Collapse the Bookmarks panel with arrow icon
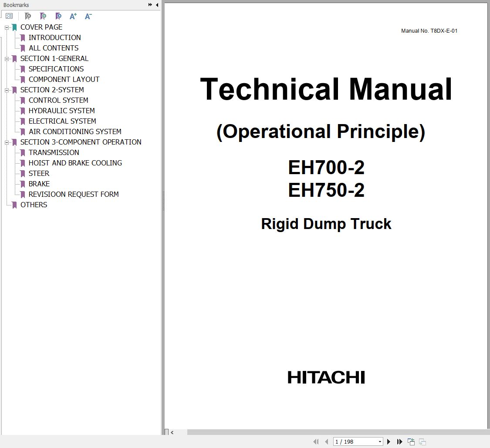The width and height of the screenshot is (490, 448). coord(157,5)
